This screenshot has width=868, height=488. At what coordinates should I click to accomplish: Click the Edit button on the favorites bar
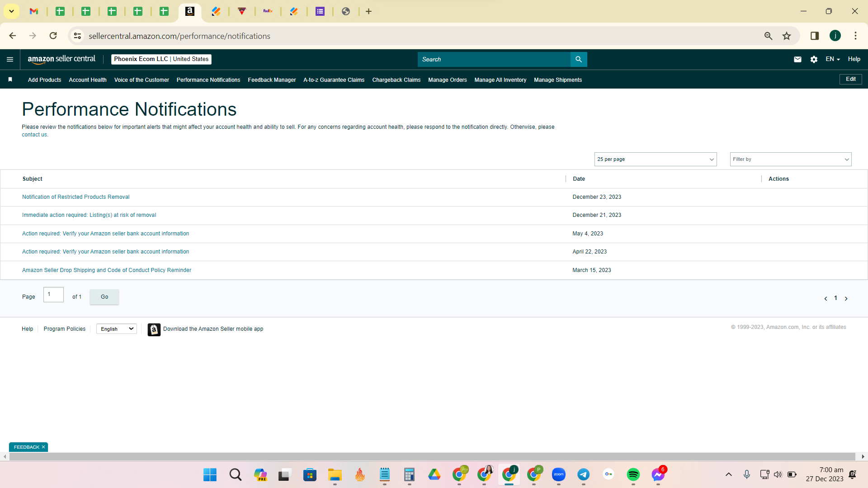point(851,79)
